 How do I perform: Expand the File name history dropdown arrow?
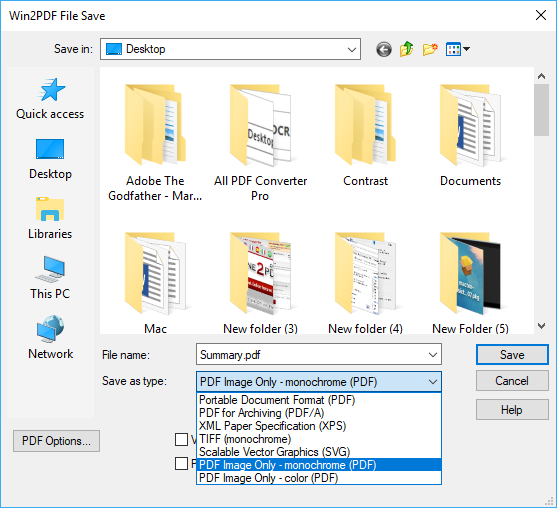433,355
